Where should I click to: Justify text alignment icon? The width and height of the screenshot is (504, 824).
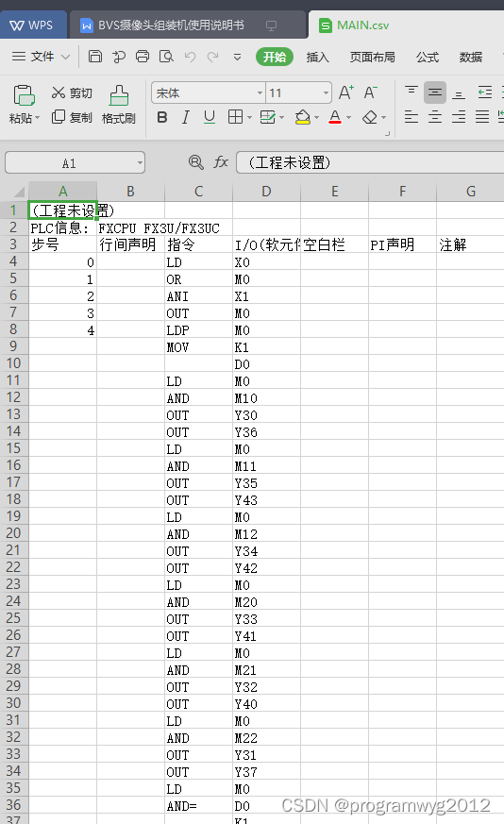click(x=482, y=117)
